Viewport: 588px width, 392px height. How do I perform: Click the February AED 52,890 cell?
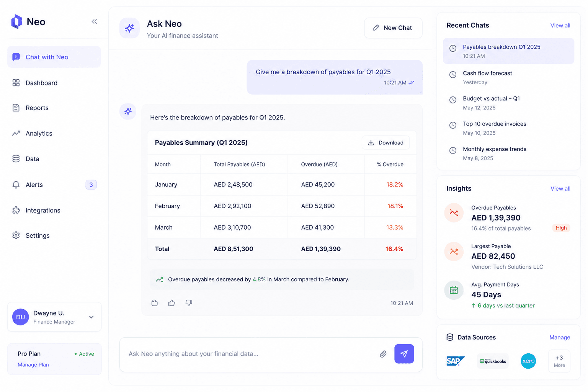coord(318,206)
